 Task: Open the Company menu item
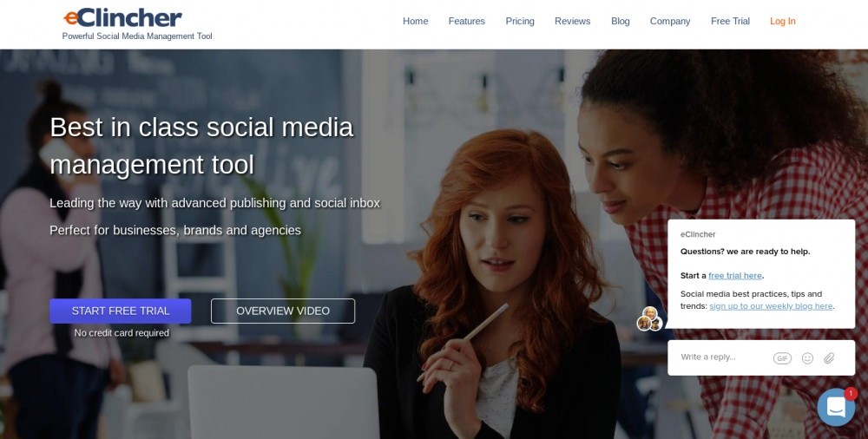point(670,21)
